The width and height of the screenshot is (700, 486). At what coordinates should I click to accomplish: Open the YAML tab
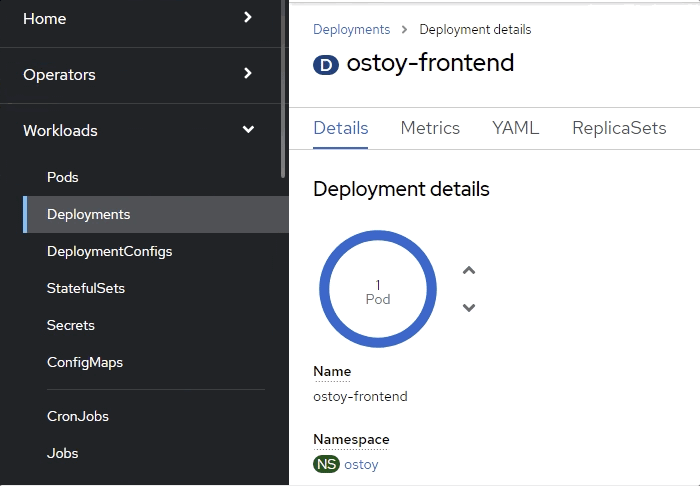pyautogui.click(x=515, y=128)
